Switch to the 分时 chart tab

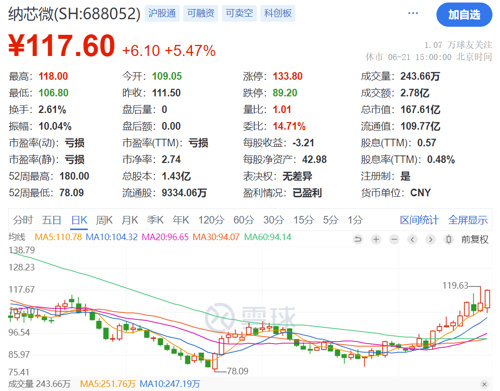pos(23,220)
